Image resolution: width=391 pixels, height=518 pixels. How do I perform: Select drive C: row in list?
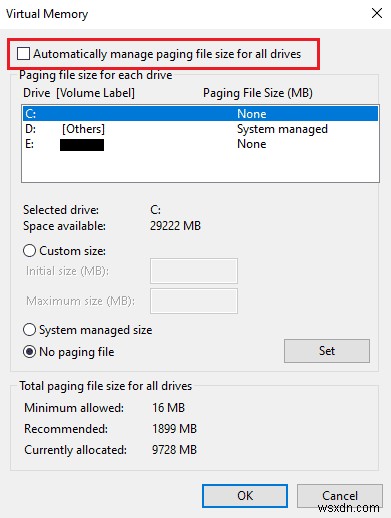point(200,114)
